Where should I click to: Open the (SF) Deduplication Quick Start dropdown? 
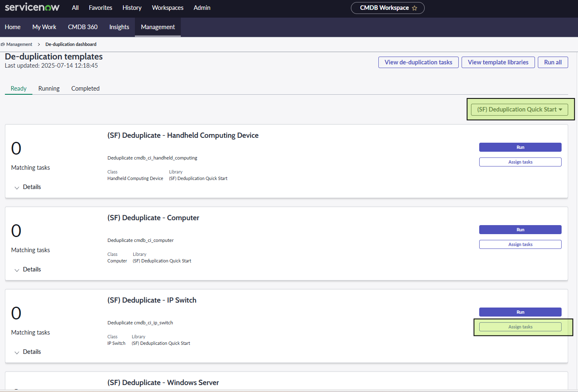pyautogui.click(x=519, y=109)
